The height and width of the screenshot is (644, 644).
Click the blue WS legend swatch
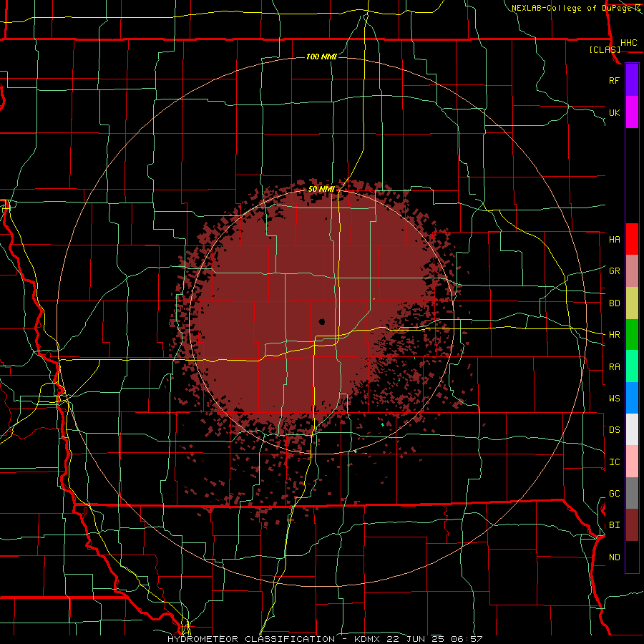[x=632, y=398]
